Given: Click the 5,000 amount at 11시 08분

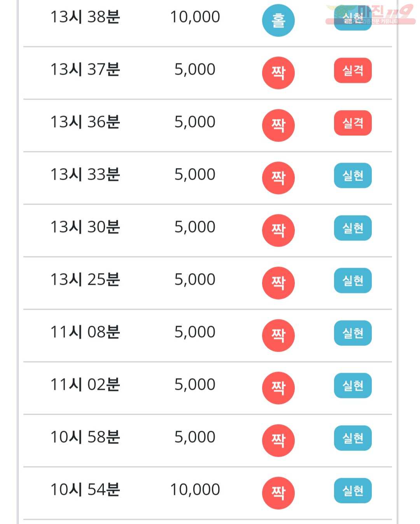Looking at the screenshot, I should [195, 332].
